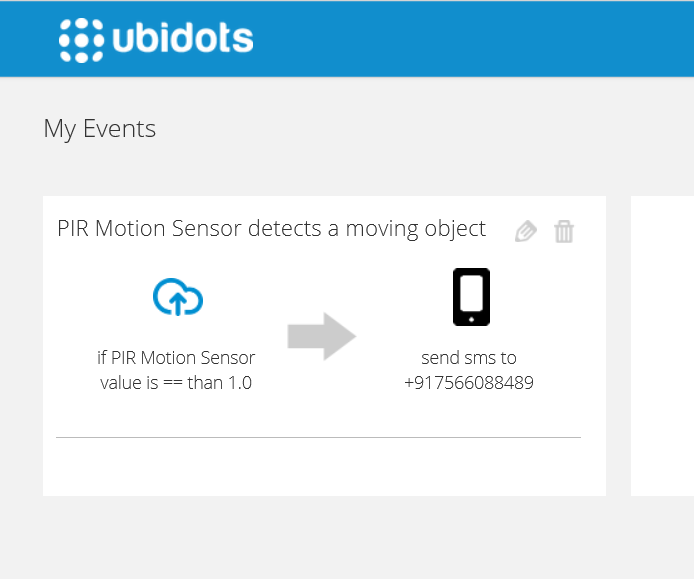The width and height of the screenshot is (694, 579).
Task: Click the horizontal divider in the event card
Action: click(318, 438)
